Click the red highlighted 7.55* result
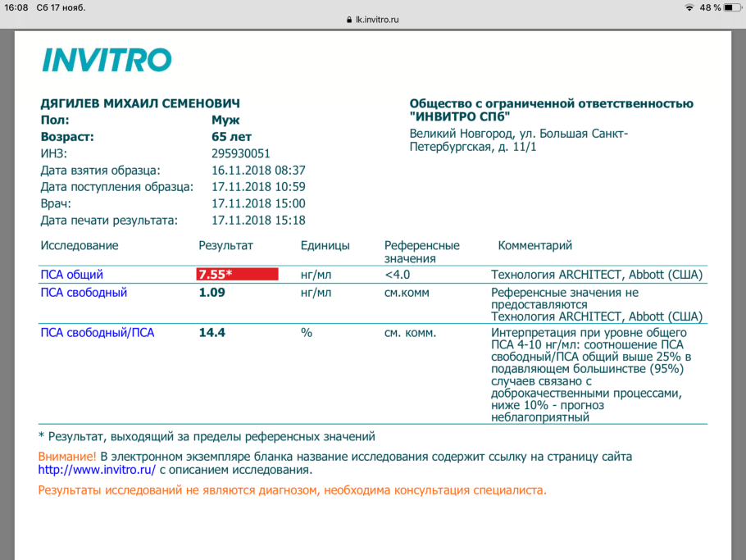746x560 pixels. 238,275
